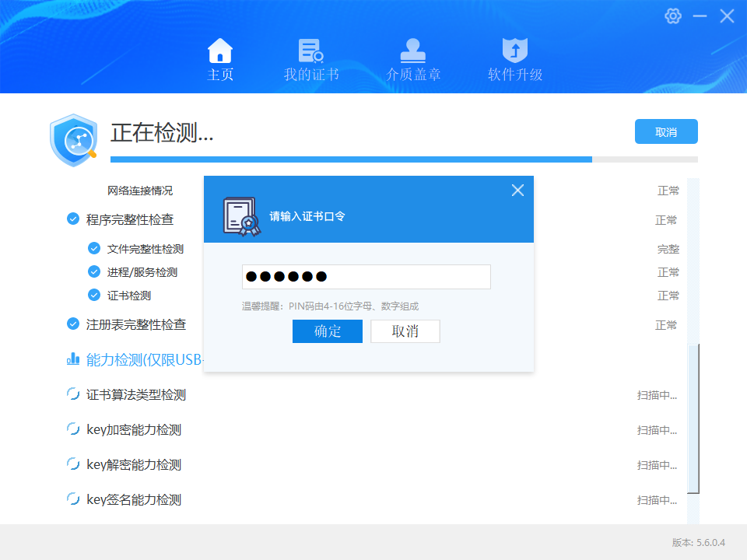Select the 网络连接情况 row
This screenshot has height=560, width=747.
pyautogui.click(x=139, y=191)
